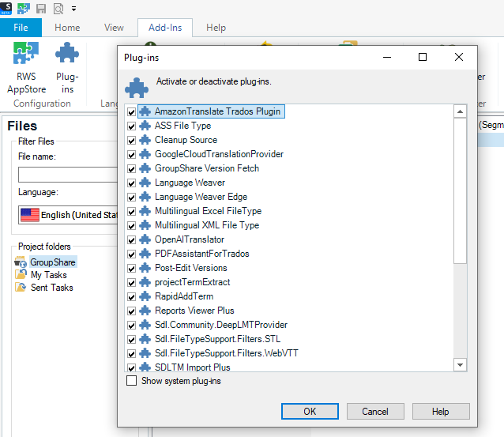This screenshot has height=437, width=504.
Task: Disable the Sdl.Community.DeepLMTProvider checkbox
Action: (131, 325)
